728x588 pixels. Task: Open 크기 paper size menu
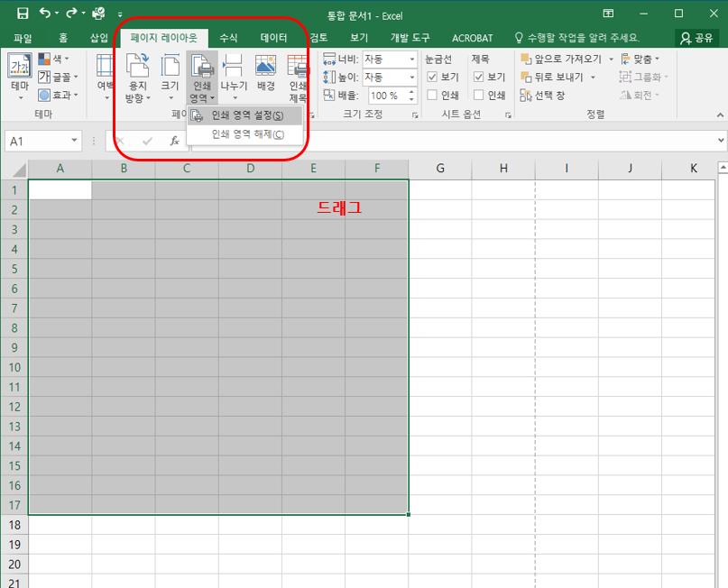click(x=170, y=76)
